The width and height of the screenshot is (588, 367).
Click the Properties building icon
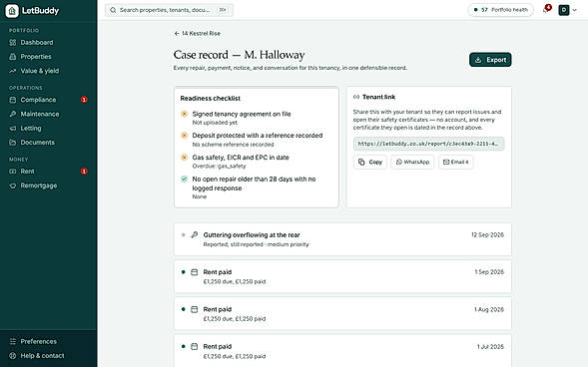[13, 57]
